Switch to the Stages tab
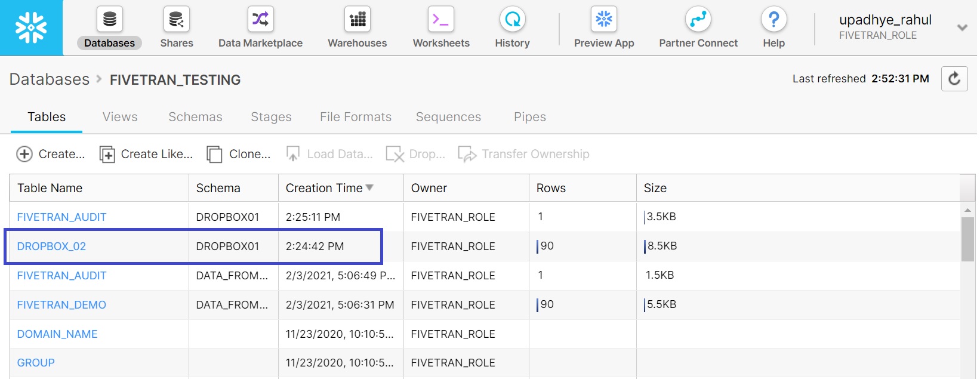Image resolution: width=980 pixels, height=379 pixels. coord(271,117)
